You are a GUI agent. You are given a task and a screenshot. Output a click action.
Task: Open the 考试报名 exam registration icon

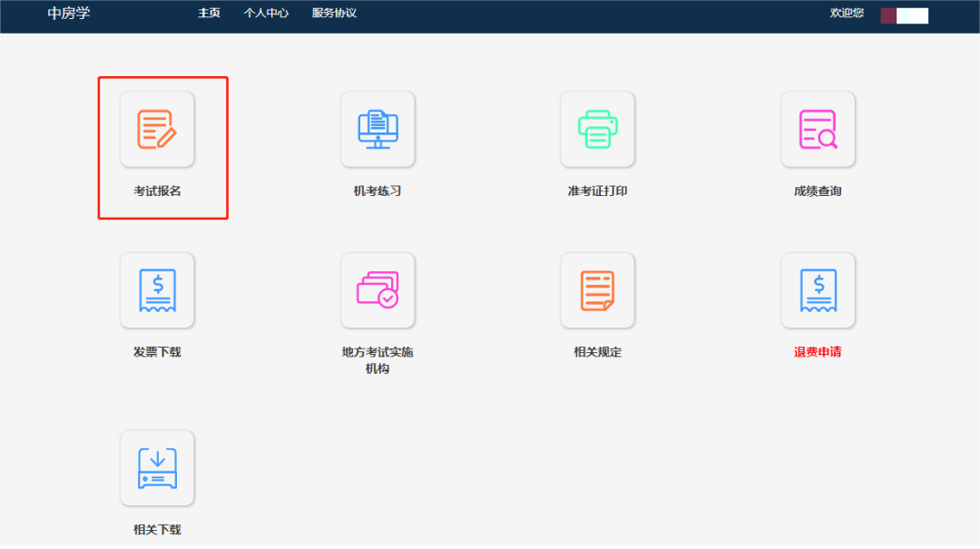click(x=157, y=129)
